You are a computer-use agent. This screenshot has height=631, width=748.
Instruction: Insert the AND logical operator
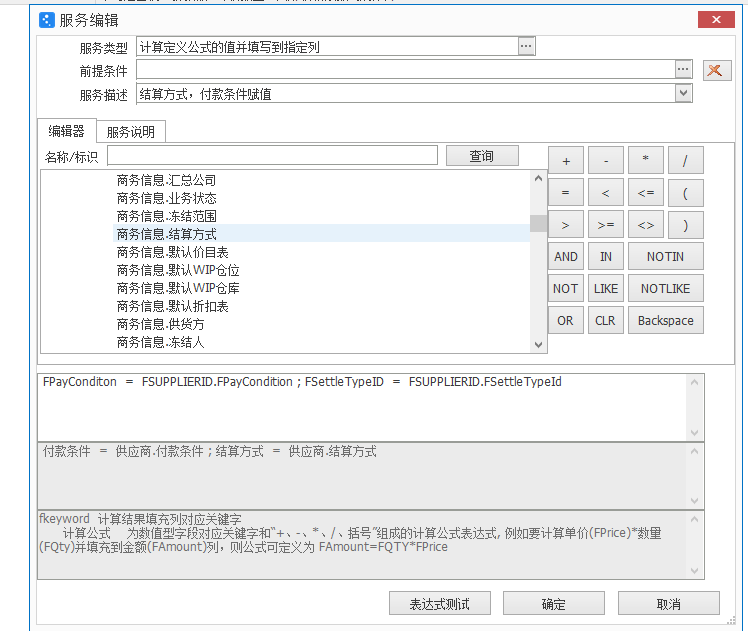[566, 256]
